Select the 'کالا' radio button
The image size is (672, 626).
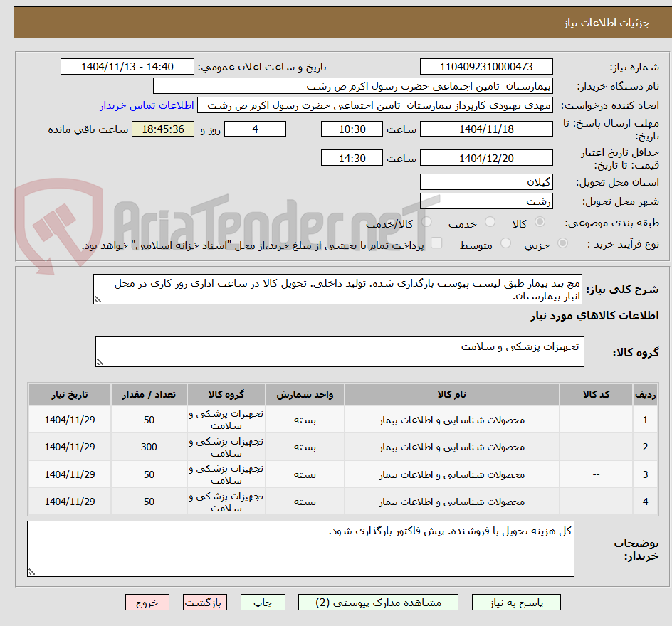[540, 222]
